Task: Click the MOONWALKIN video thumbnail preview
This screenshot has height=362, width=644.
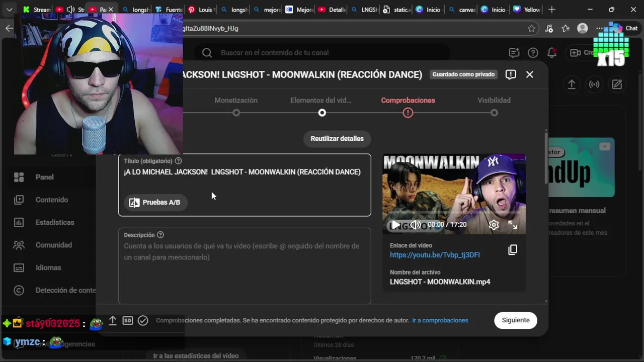Action: coord(454,194)
